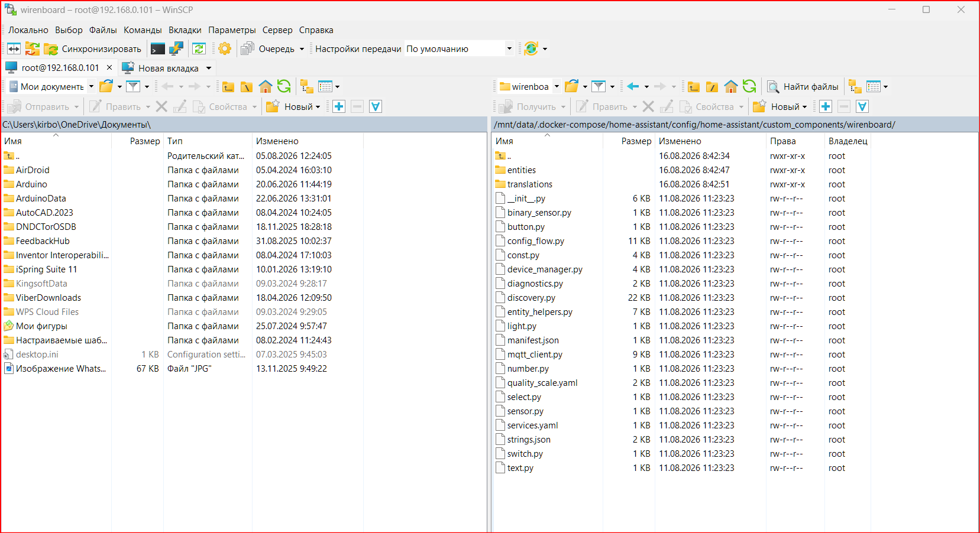Expand transfer settings preset dropdown
980x533 pixels.
click(509, 48)
